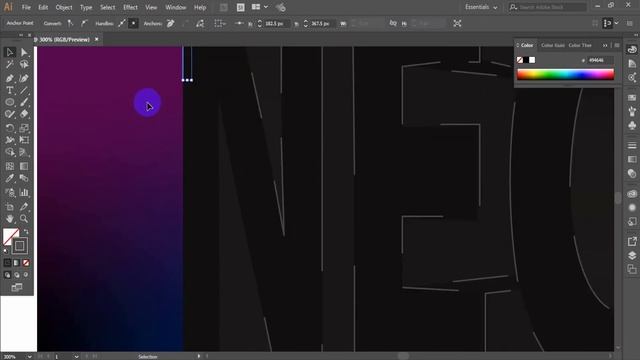Pick a color from the spectrum bar
640x360 pixels.
tap(565, 74)
